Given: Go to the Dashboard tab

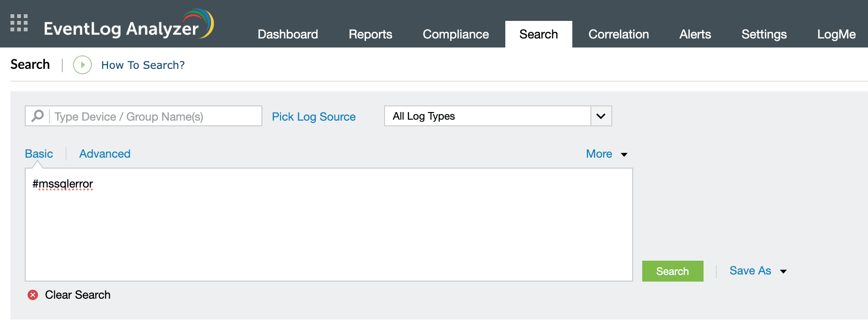Looking at the screenshot, I should [288, 34].
